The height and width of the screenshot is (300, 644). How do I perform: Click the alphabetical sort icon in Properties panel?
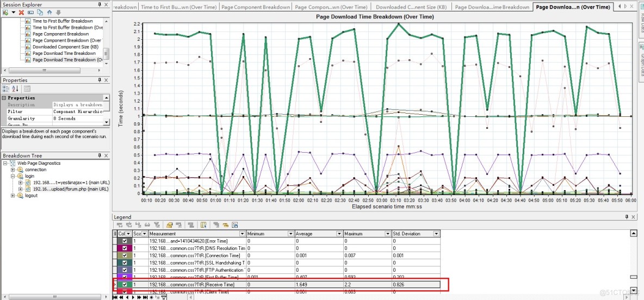click(15, 89)
